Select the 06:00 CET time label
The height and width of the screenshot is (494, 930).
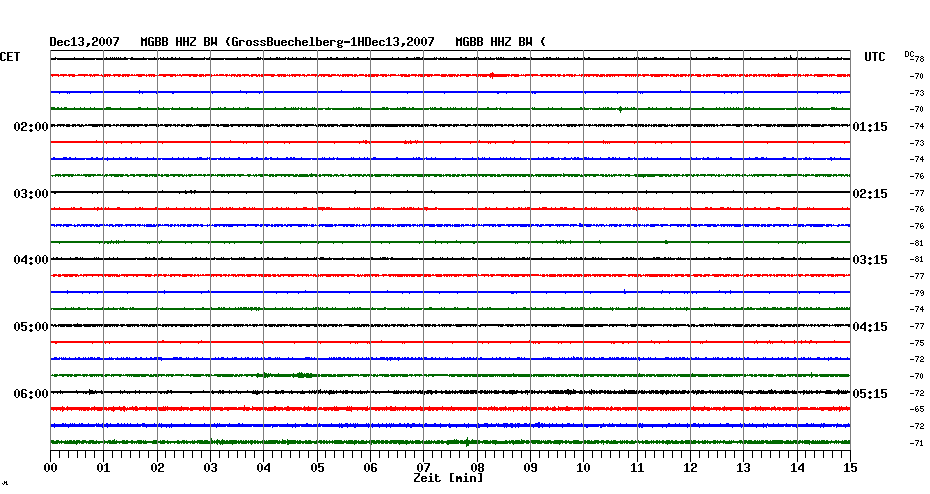(x=31, y=394)
